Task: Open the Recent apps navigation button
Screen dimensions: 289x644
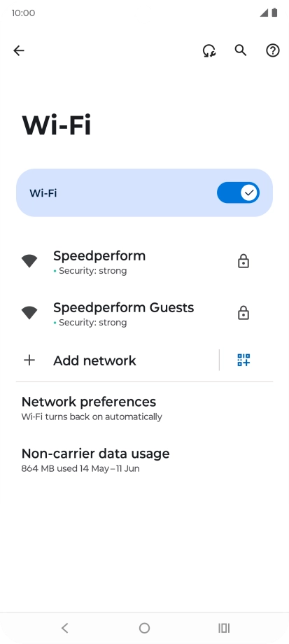Action: (224, 628)
